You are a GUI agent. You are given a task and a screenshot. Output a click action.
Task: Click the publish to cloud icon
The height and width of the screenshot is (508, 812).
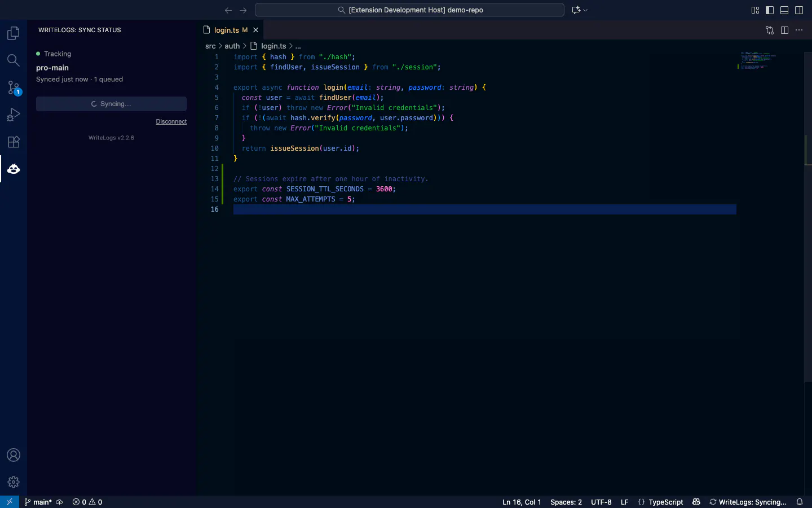(x=59, y=502)
